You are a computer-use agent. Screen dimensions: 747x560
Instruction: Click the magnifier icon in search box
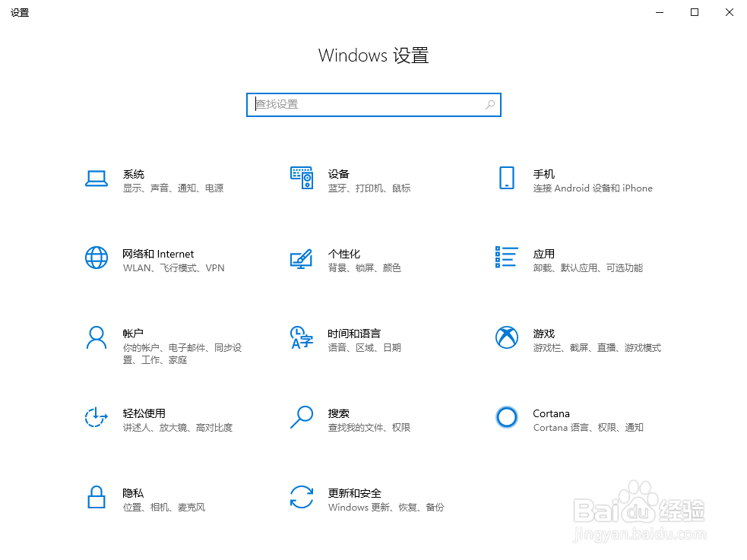tap(489, 105)
